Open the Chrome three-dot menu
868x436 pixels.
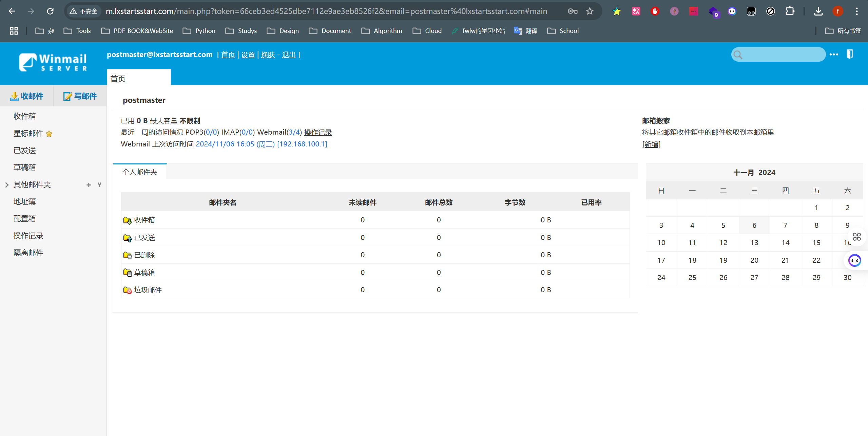[x=857, y=11]
